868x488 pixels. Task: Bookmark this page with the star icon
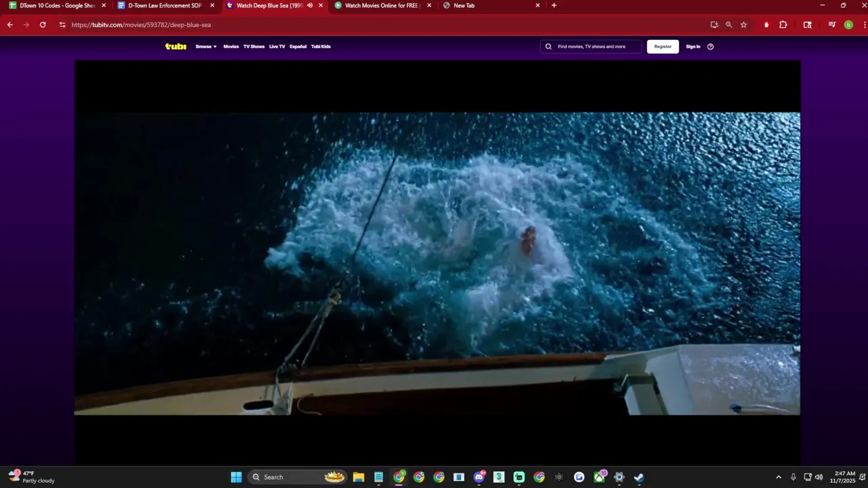tap(744, 24)
